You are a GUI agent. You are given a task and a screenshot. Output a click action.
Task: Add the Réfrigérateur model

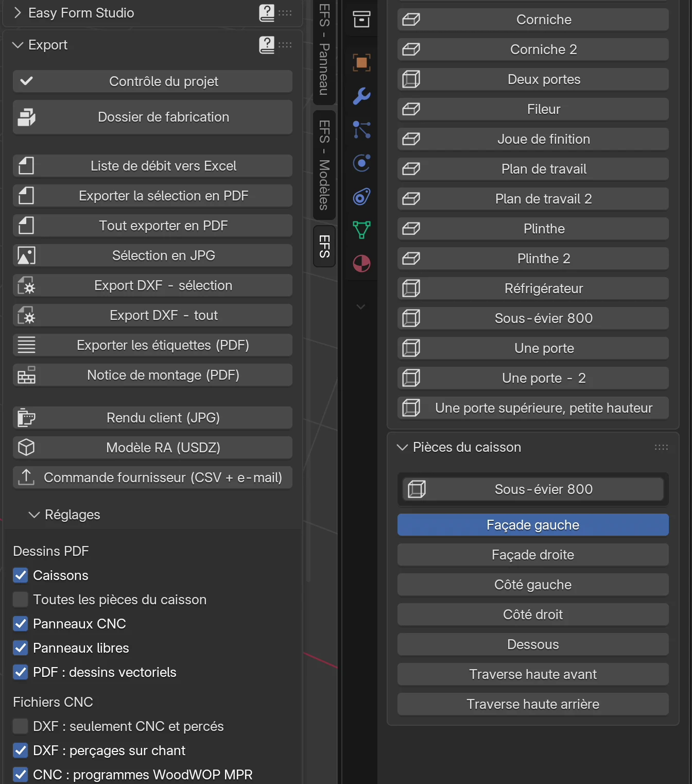point(533,288)
